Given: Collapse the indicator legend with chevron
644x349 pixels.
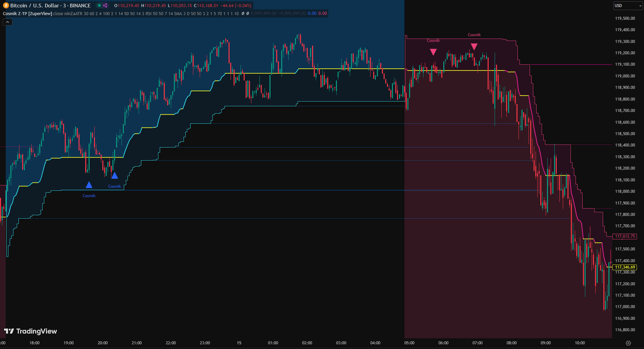Looking at the screenshot, I should 7,22.
